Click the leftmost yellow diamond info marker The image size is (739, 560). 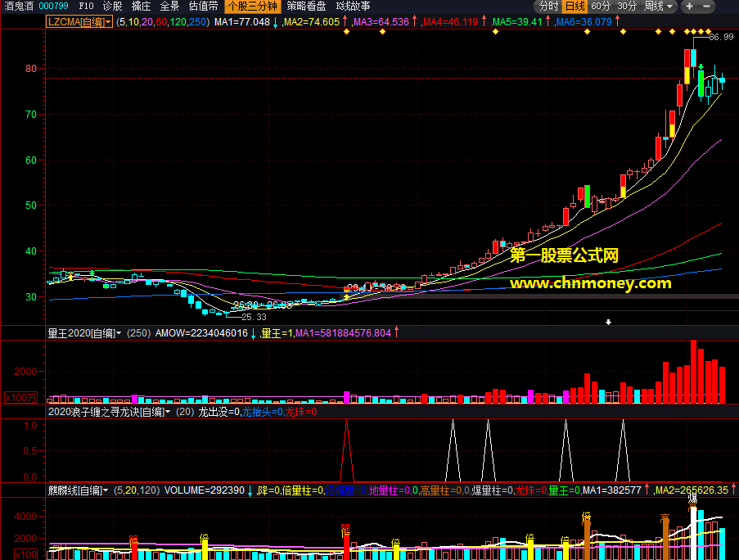[x=346, y=32]
